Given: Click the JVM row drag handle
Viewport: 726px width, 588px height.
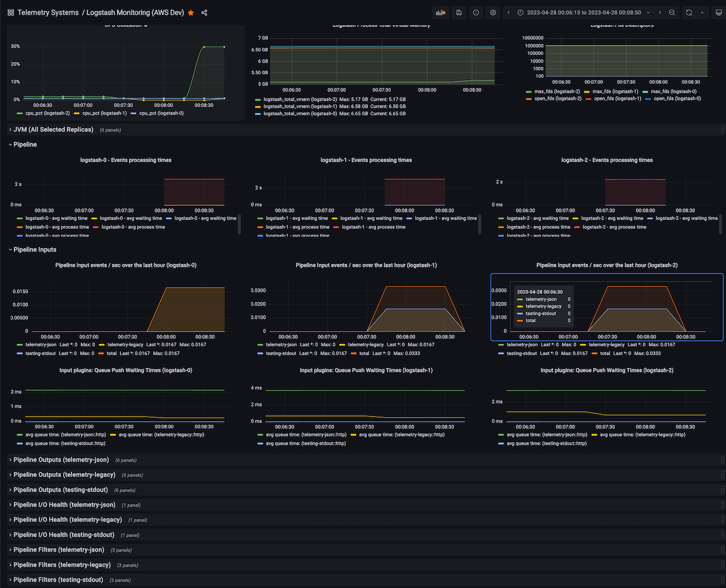Looking at the screenshot, I should 722,129.
